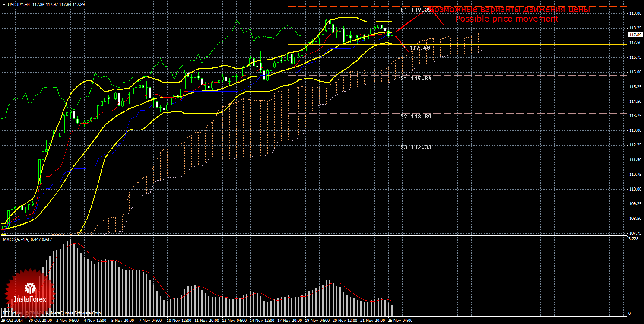The image size is (644, 324).
Task: Click the 107.75 price scale value
Action: (x=635, y=233)
